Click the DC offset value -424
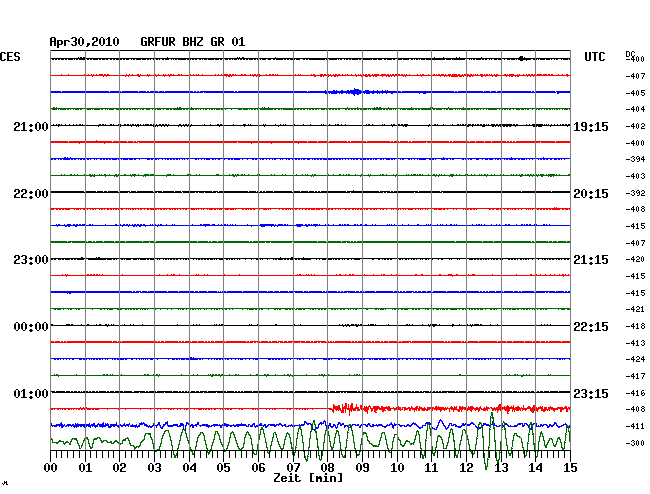650x494 pixels. click(635, 359)
